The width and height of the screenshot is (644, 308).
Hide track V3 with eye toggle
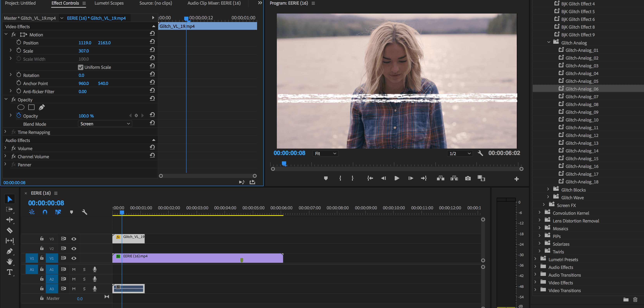[74, 239]
